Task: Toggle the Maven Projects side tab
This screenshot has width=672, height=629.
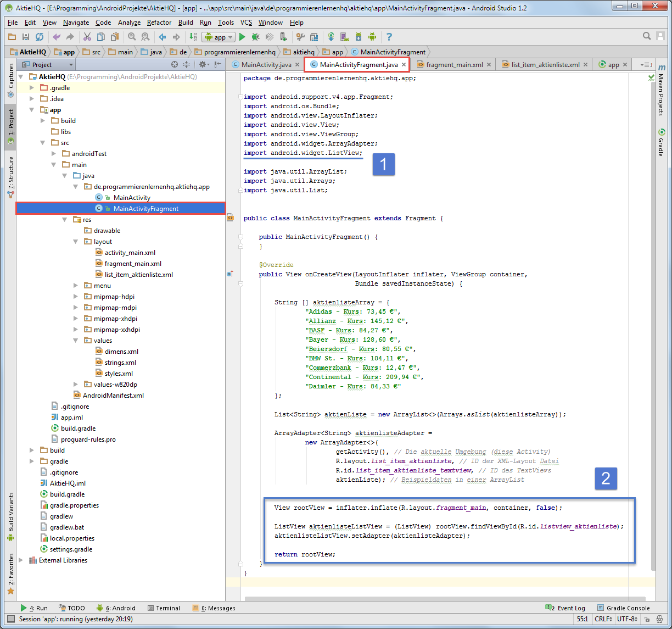Action: click(661, 89)
